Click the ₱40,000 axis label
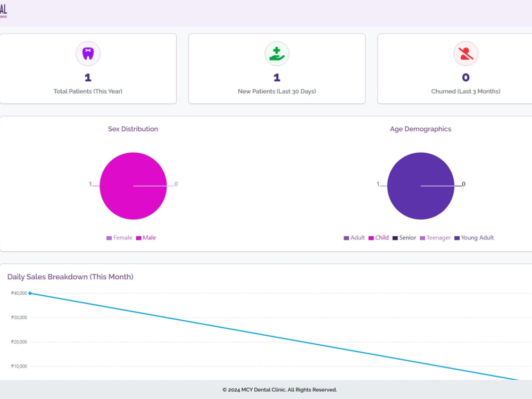532x399 pixels. (19, 293)
